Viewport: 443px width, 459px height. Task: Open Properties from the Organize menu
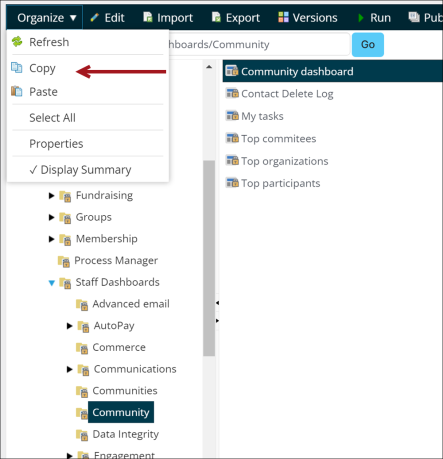pos(56,144)
